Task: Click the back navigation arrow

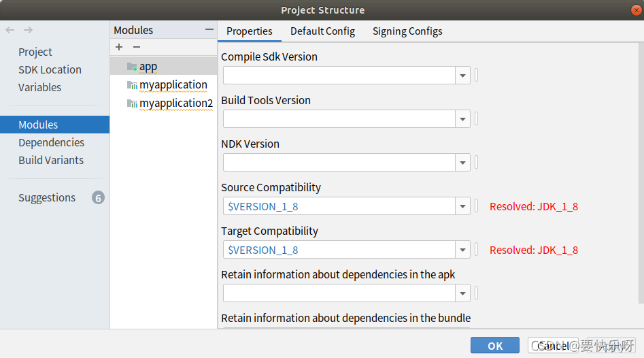Action: pyautogui.click(x=10, y=30)
